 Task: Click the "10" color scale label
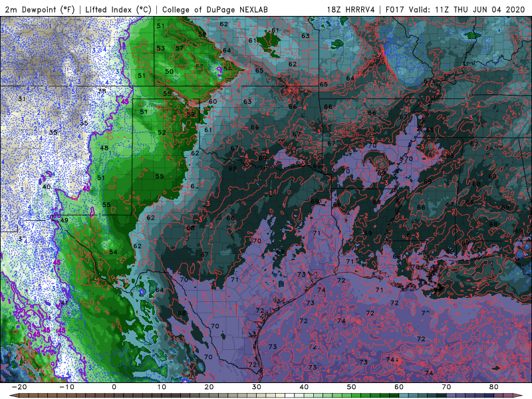click(162, 387)
